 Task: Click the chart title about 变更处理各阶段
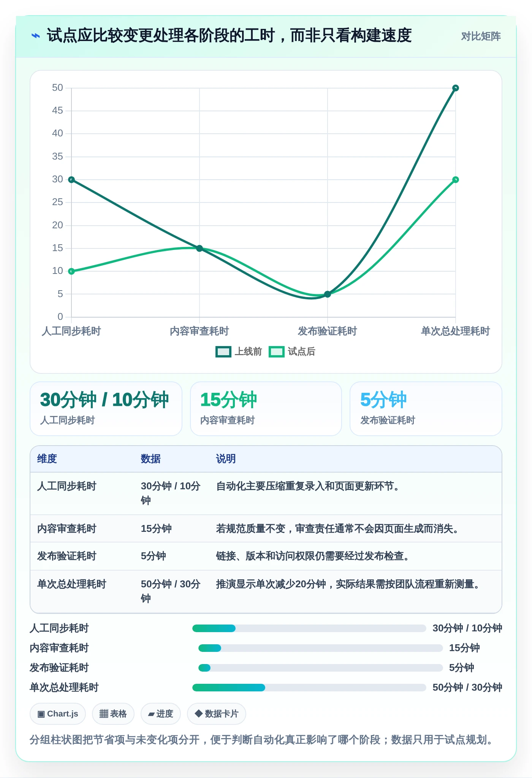pyautogui.click(x=229, y=36)
